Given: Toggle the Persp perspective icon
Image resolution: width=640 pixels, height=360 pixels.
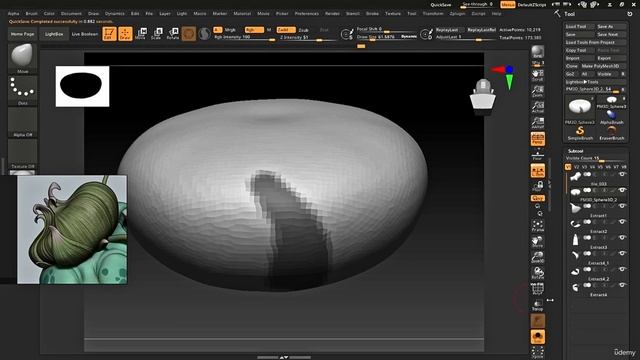Looking at the screenshot, I should [x=538, y=139].
